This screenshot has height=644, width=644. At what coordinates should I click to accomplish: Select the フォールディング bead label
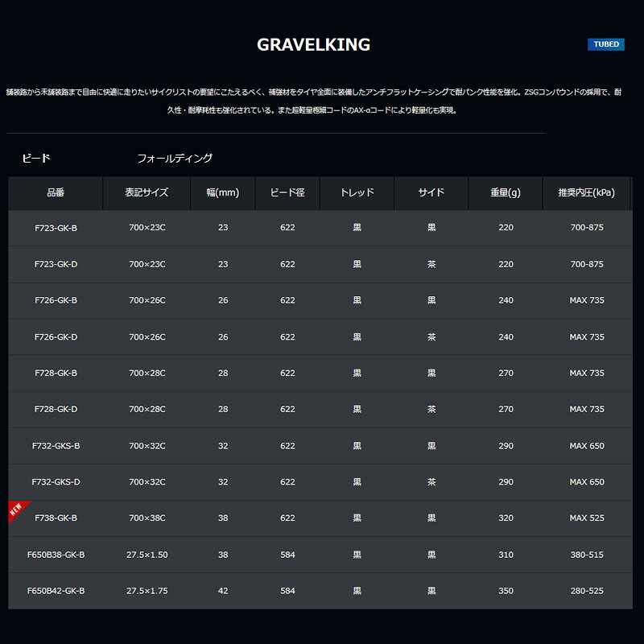(175, 159)
